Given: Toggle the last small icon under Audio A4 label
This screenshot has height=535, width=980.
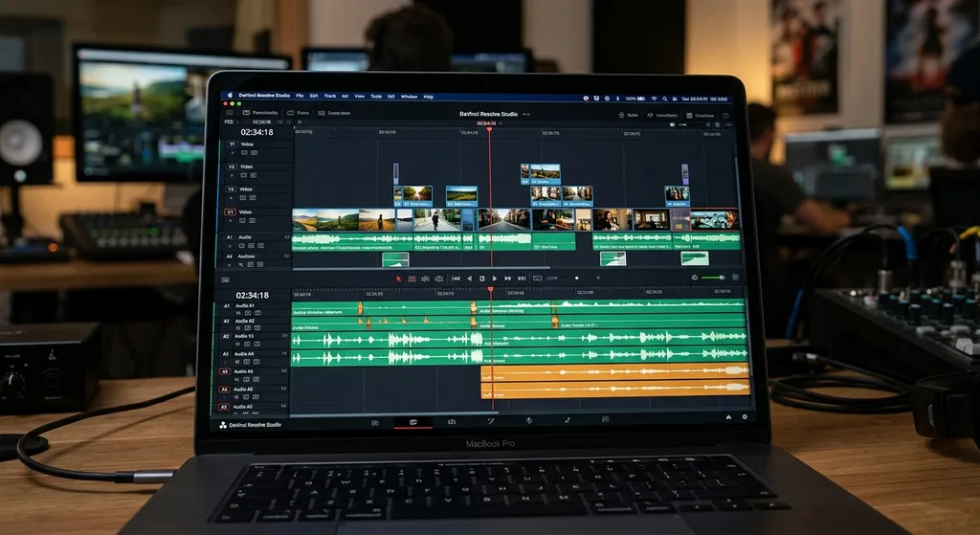Looking at the screenshot, I should click(256, 361).
